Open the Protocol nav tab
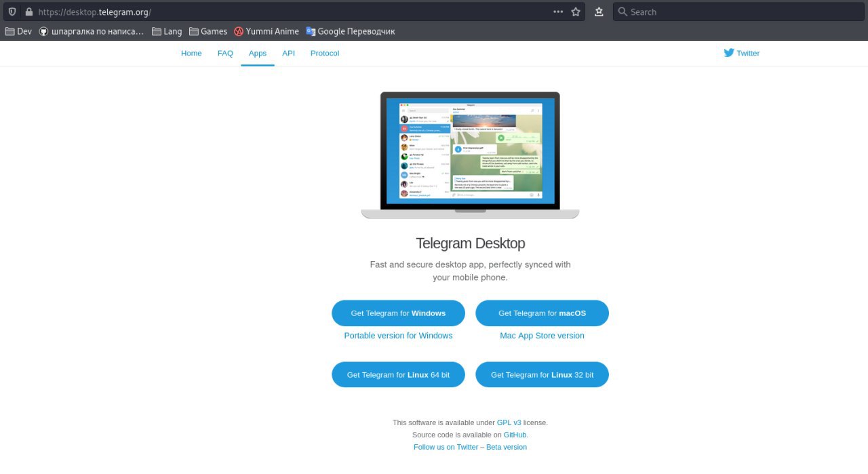The width and height of the screenshot is (868, 474). pyautogui.click(x=325, y=53)
